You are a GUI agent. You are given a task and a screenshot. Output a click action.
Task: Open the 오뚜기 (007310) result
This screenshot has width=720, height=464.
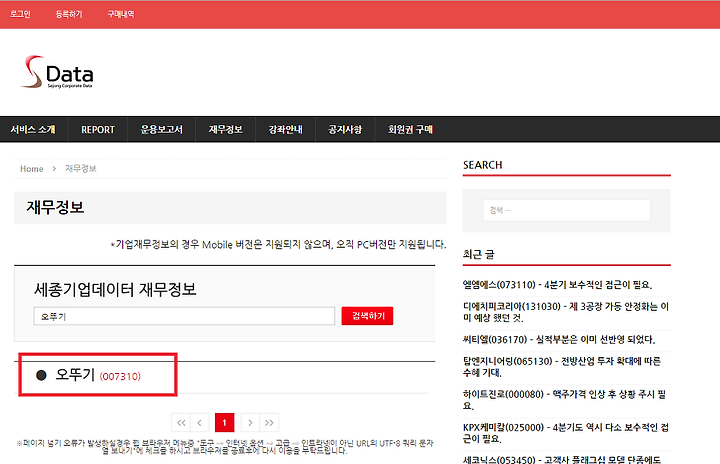(98, 375)
